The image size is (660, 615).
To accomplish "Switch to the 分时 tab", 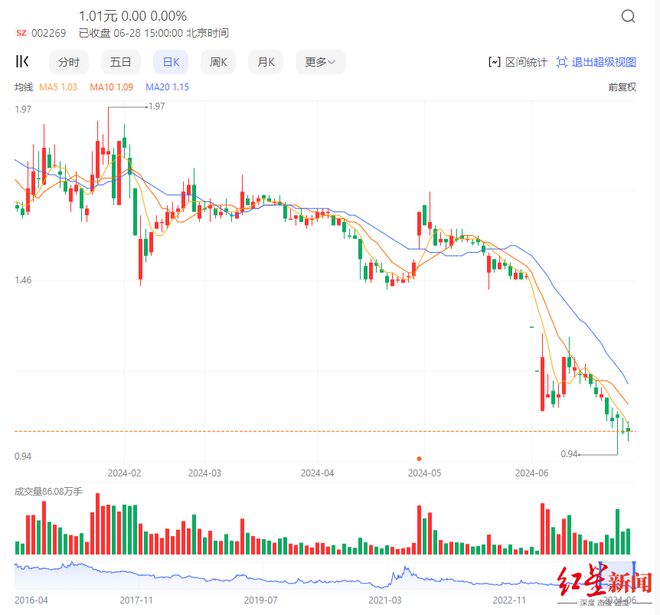I will point(69,62).
